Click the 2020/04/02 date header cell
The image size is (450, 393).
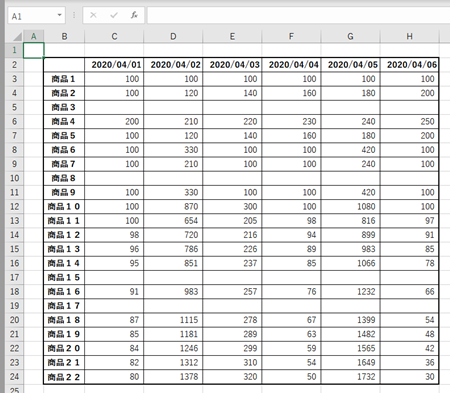[173, 65]
